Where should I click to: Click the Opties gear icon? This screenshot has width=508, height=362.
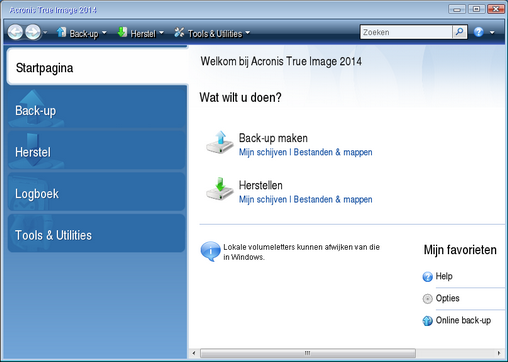pyautogui.click(x=428, y=299)
